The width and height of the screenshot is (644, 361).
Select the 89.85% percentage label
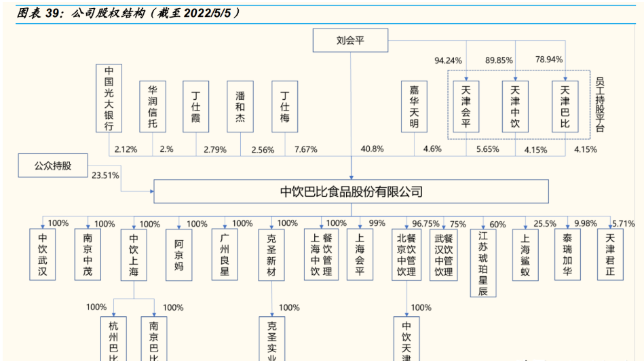point(499,60)
